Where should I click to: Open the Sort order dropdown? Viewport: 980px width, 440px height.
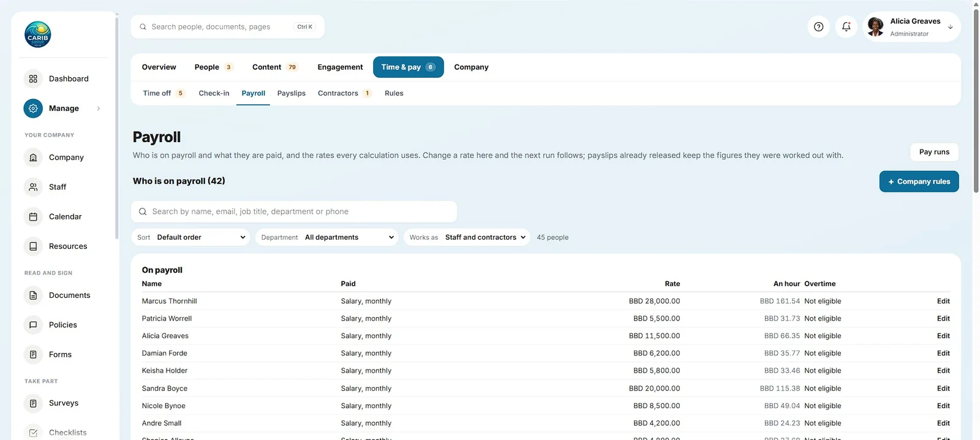point(190,237)
